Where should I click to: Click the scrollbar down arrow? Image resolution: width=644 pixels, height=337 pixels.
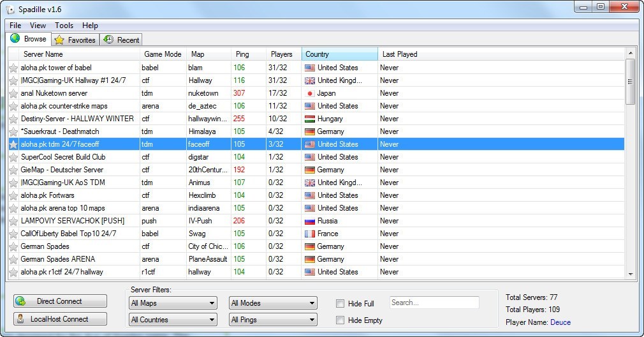[630, 274]
